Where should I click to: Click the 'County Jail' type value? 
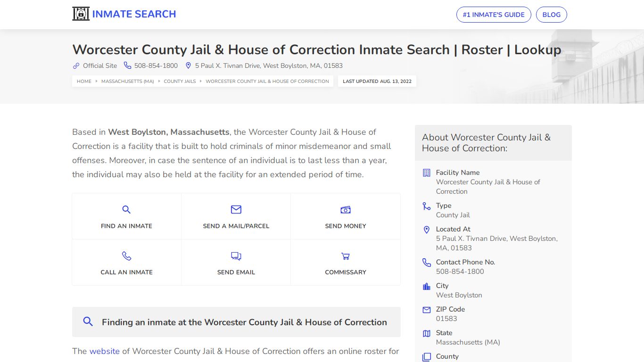pyautogui.click(x=453, y=215)
